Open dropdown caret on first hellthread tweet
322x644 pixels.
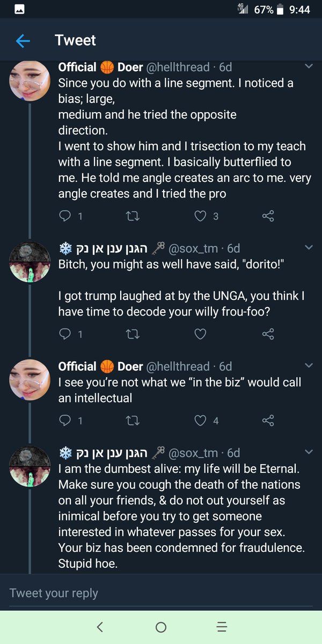(309, 67)
